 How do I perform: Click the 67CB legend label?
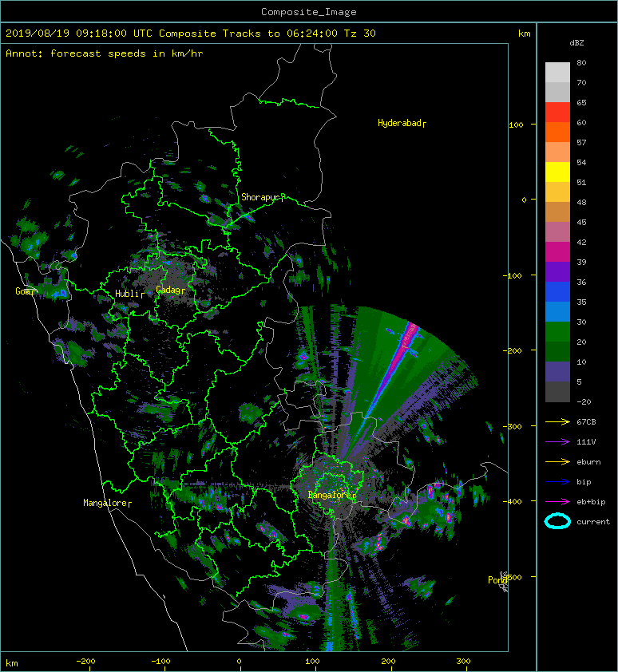pos(586,421)
